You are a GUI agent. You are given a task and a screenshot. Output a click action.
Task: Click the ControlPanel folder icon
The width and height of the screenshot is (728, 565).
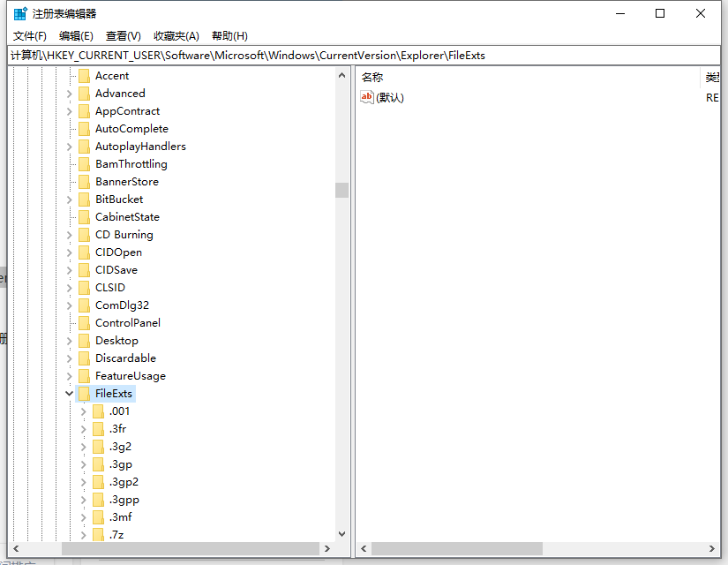[x=84, y=322]
